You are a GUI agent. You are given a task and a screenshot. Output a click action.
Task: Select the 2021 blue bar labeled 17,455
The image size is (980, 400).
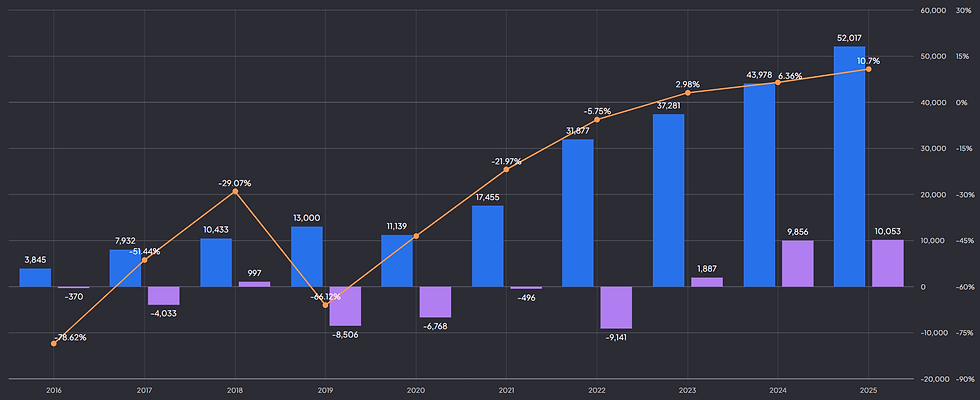[x=488, y=246]
